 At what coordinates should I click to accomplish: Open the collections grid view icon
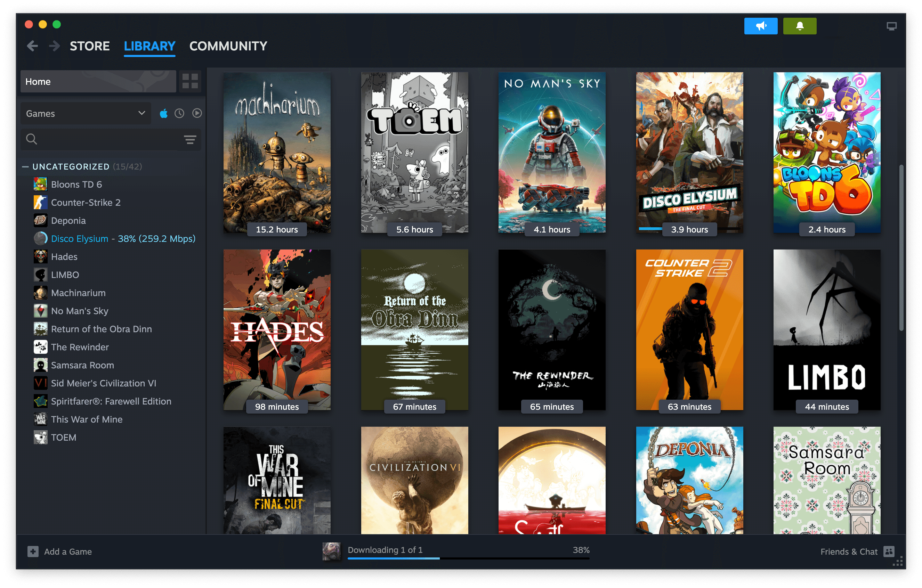[190, 81]
